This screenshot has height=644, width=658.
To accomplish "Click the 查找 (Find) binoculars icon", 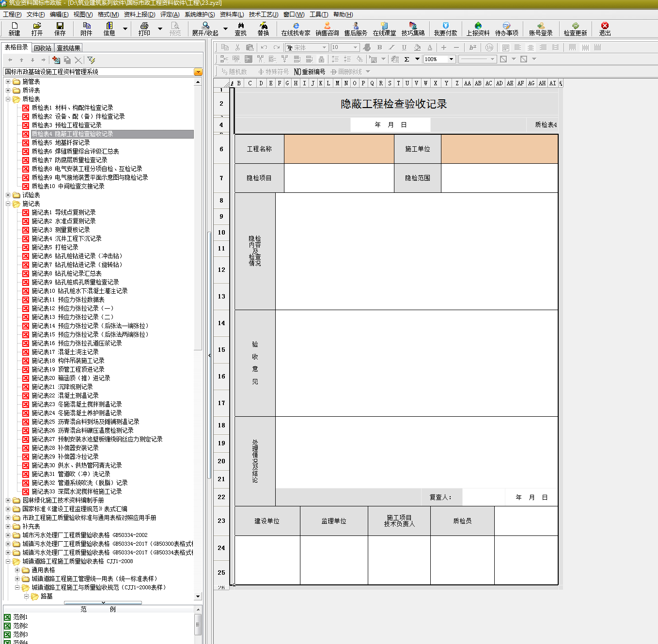I will [241, 29].
